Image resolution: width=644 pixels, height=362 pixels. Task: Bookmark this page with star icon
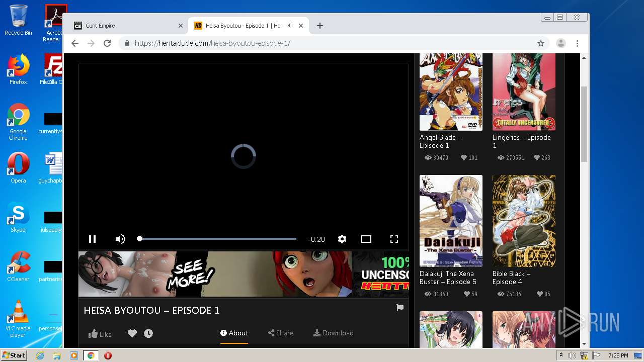pos(541,43)
